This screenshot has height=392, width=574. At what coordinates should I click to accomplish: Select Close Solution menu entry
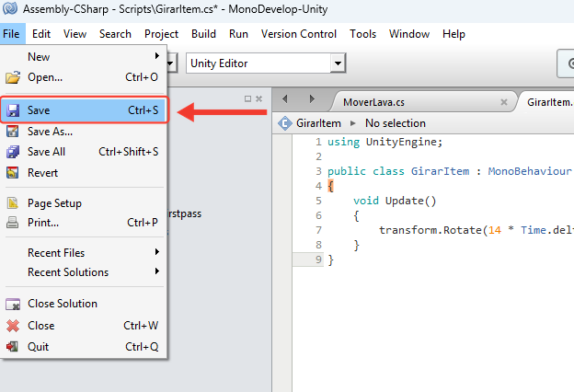(x=84, y=304)
